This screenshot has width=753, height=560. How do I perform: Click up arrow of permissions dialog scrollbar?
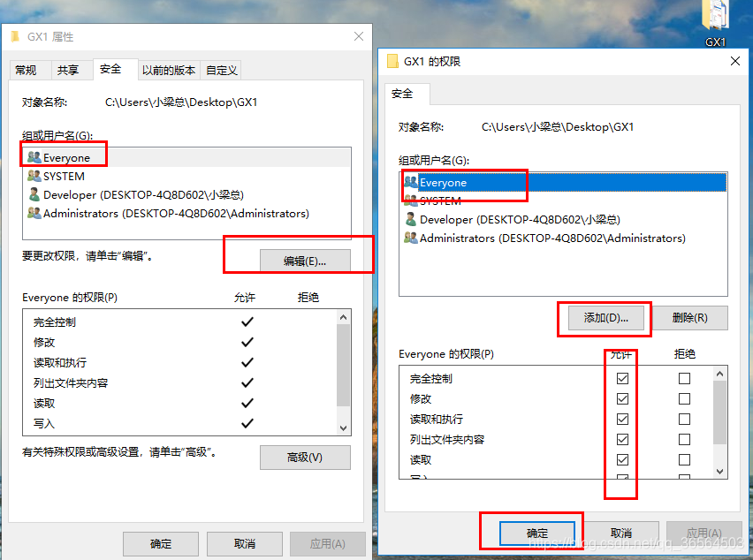(719, 374)
